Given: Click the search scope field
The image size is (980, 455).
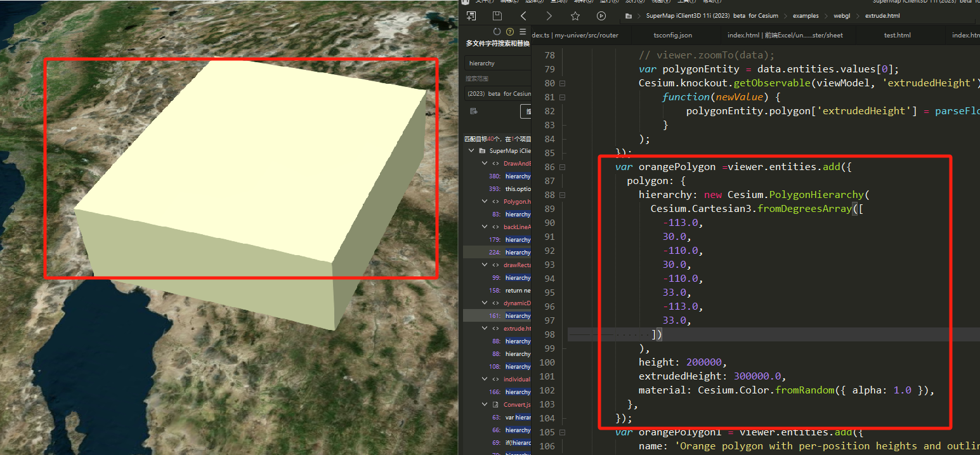Looking at the screenshot, I should click(498, 93).
